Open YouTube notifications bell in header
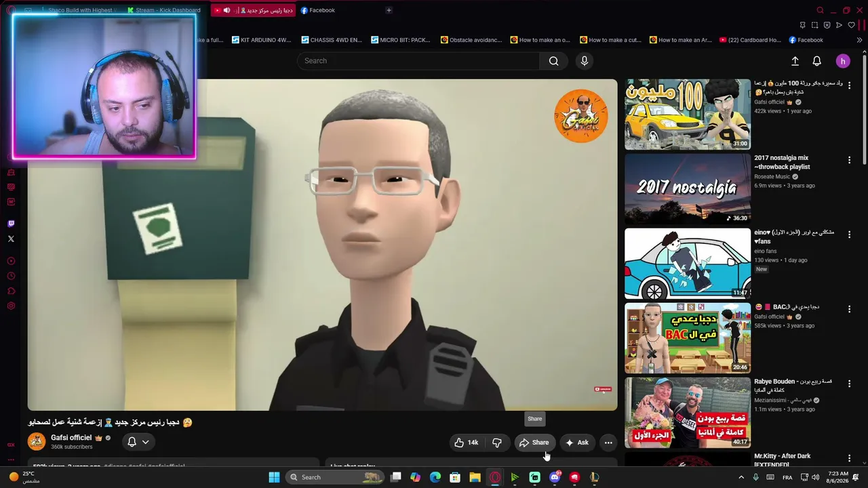 [816, 61]
